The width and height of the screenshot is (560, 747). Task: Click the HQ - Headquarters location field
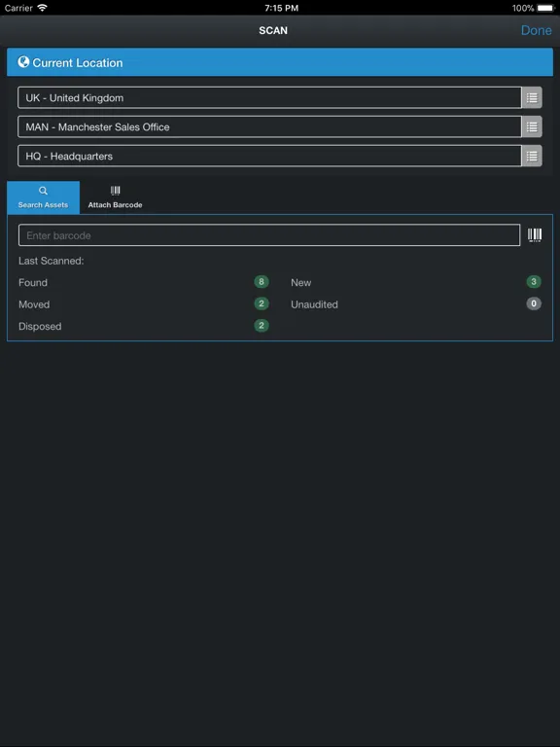tap(269, 156)
